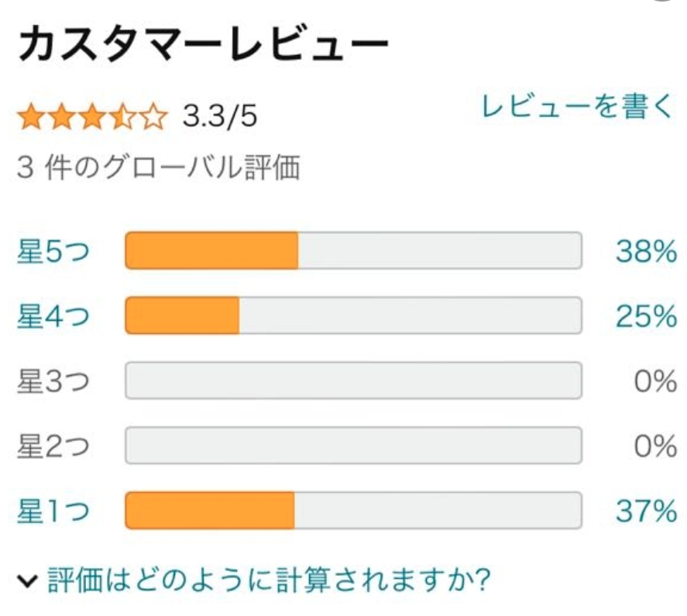Select the 星4つ label
This screenshot has height=616, width=687.
click(53, 316)
